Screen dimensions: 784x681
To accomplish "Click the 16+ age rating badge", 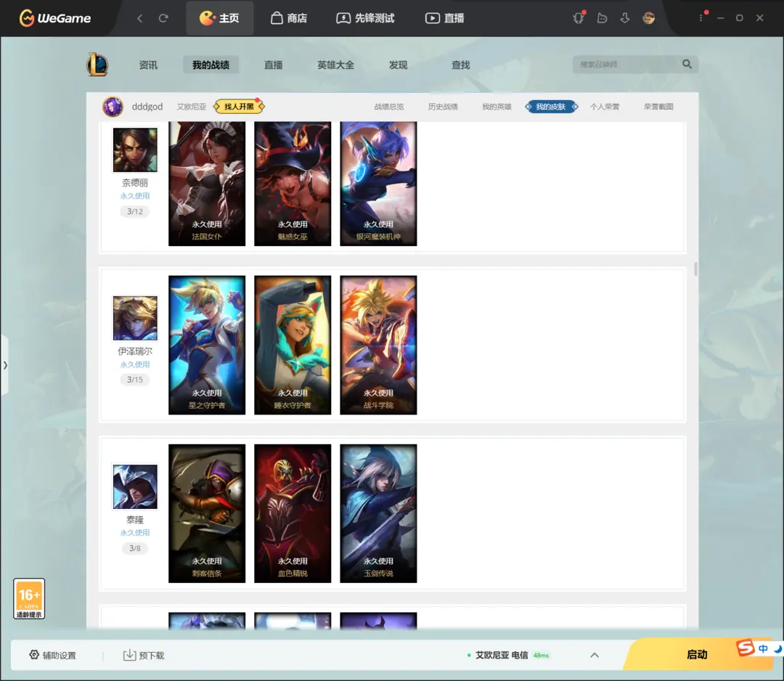I will [x=29, y=598].
